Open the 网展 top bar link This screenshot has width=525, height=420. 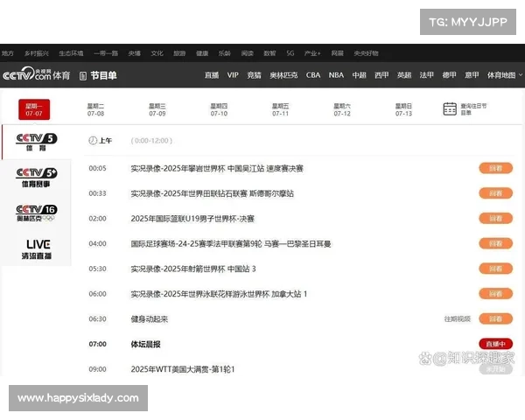coord(337,53)
